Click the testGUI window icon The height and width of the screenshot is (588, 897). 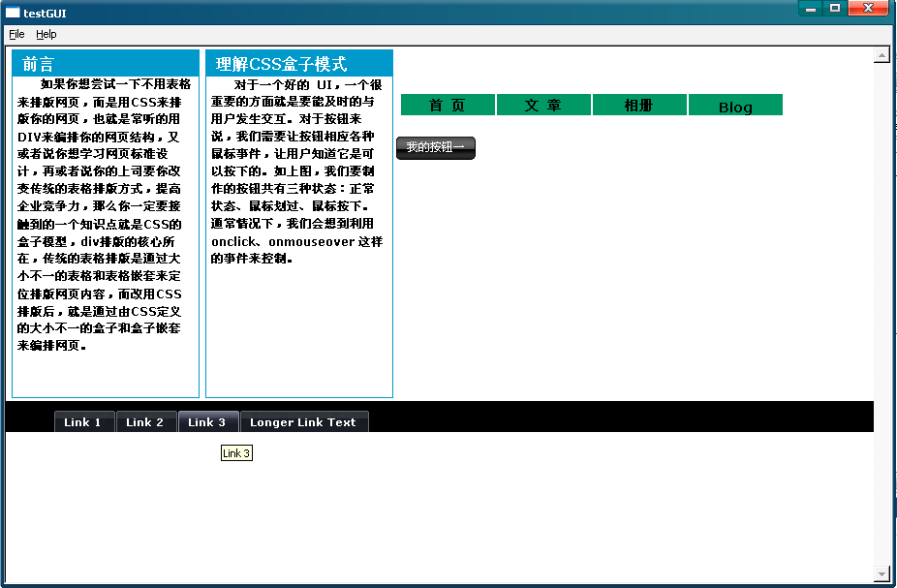click(x=13, y=12)
